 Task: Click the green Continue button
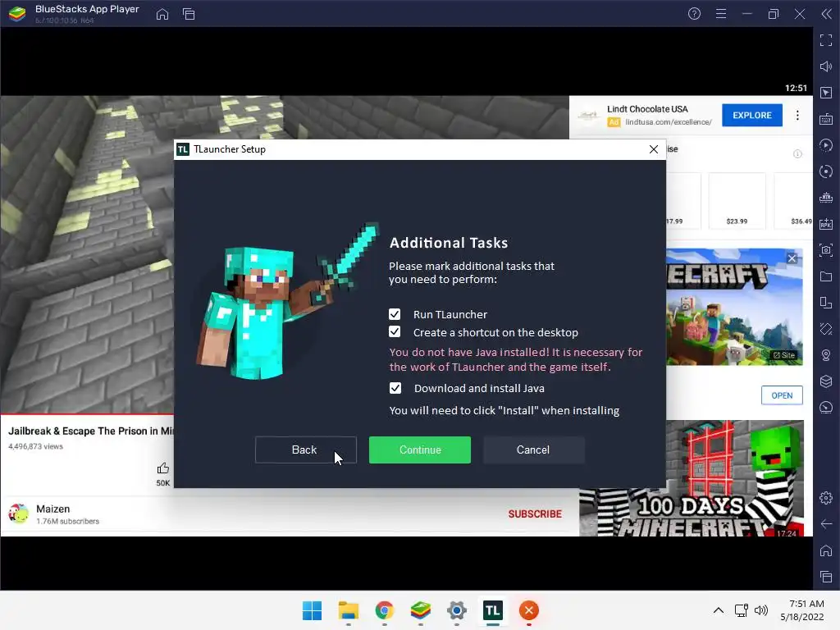420,450
